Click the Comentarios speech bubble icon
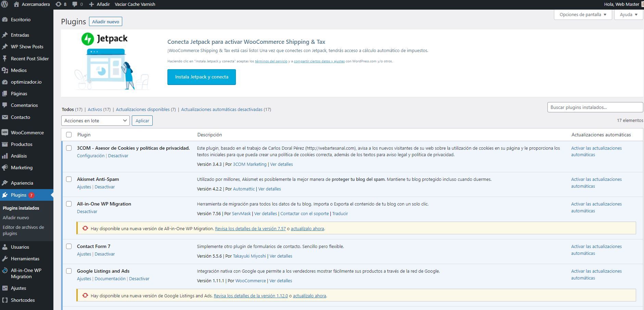Viewport: 644px width, 310px height. click(5, 105)
